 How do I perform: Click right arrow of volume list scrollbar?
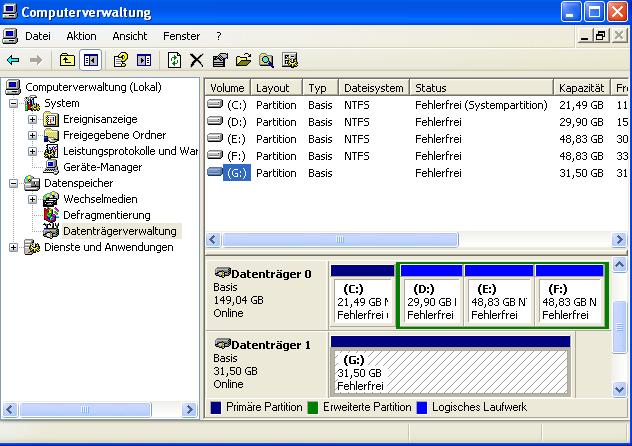(x=619, y=240)
